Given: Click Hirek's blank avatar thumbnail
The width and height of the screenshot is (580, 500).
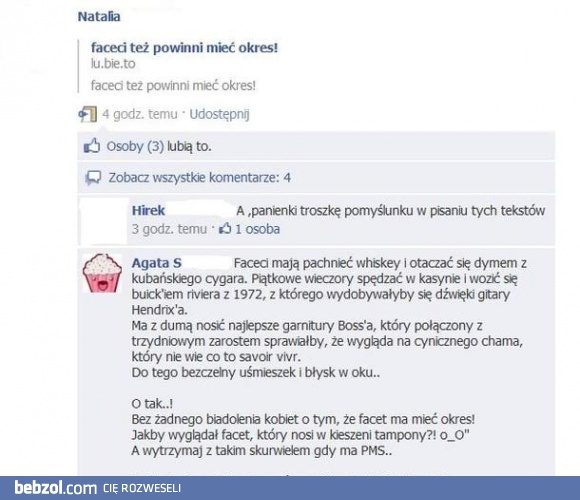Looking at the screenshot, I should (104, 221).
